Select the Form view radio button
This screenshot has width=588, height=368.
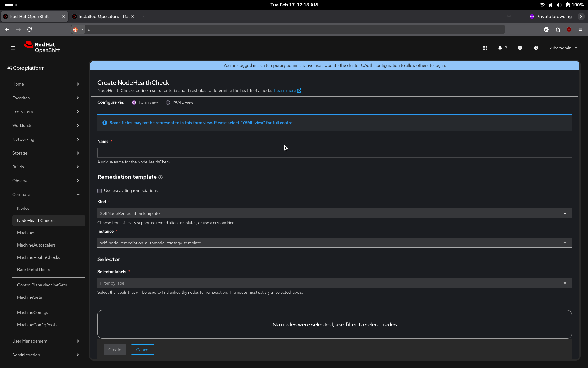134,102
